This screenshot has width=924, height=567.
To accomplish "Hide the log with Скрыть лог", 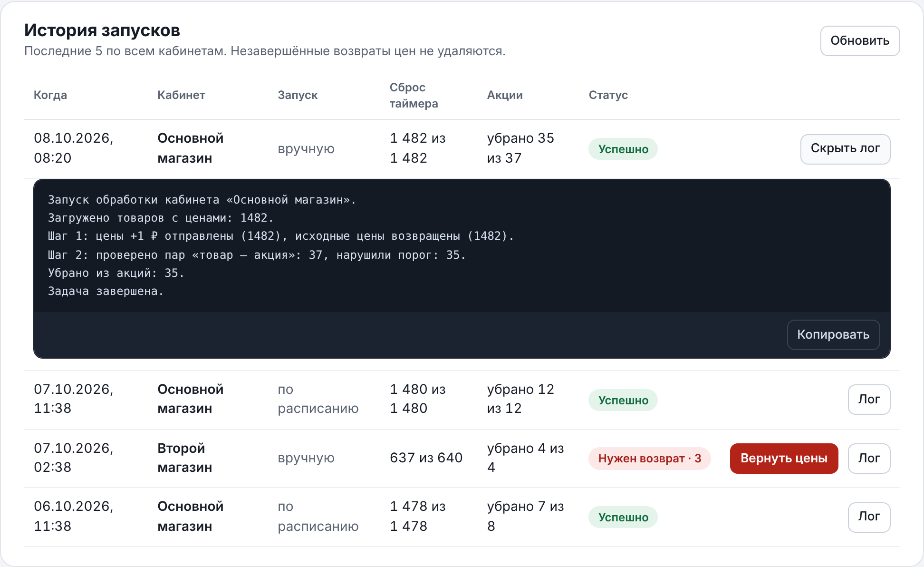I will [845, 149].
